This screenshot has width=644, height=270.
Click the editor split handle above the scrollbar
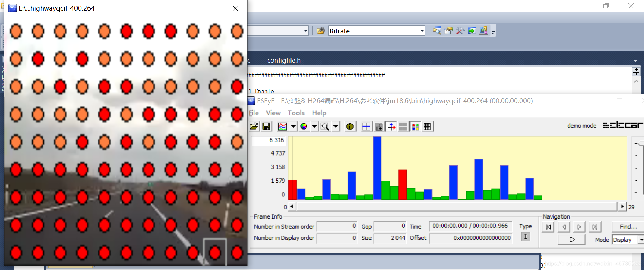(636, 72)
